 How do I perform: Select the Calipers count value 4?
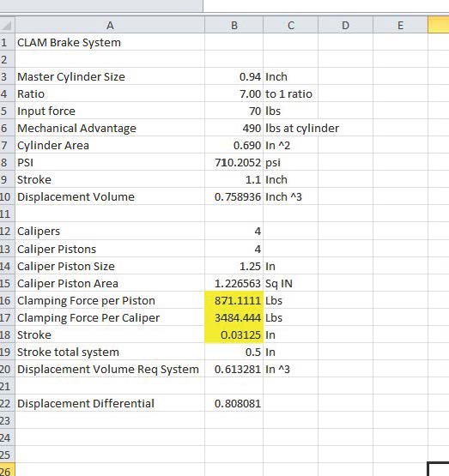click(234, 231)
